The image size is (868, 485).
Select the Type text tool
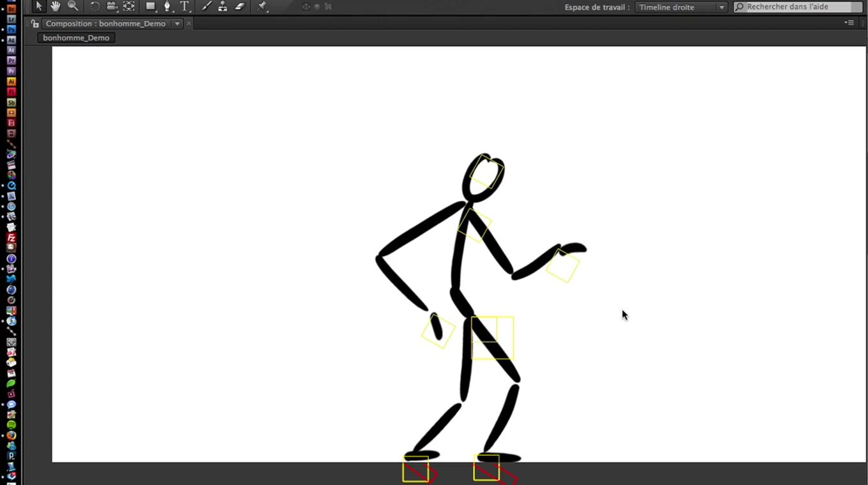pyautogui.click(x=184, y=6)
